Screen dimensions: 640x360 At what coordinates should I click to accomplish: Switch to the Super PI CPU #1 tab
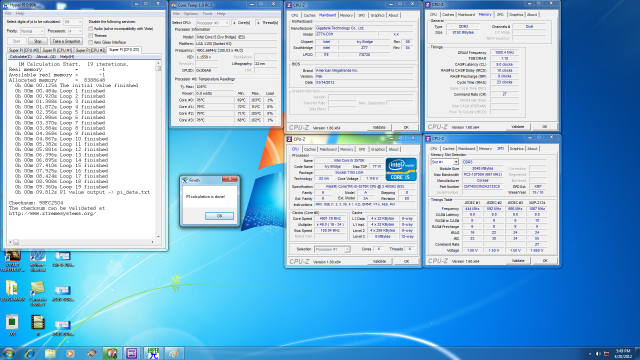[57, 50]
